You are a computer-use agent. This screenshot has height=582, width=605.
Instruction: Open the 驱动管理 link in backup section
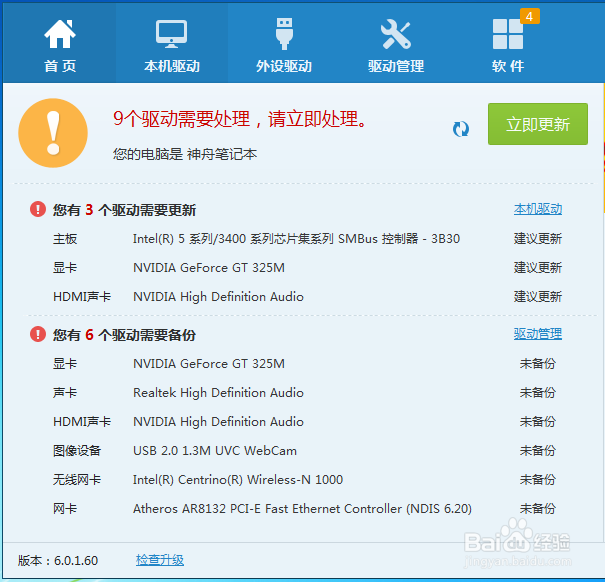(x=537, y=334)
